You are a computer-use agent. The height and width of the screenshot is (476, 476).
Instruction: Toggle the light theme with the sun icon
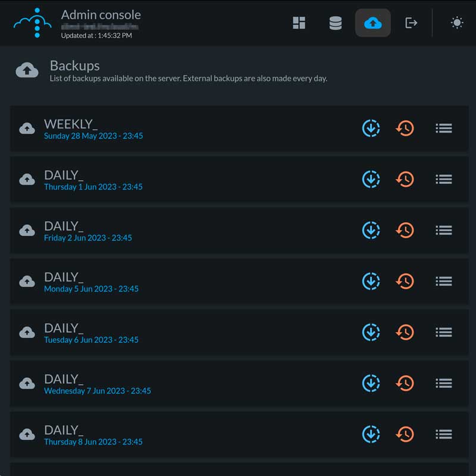pyautogui.click(x=456, y=23)
